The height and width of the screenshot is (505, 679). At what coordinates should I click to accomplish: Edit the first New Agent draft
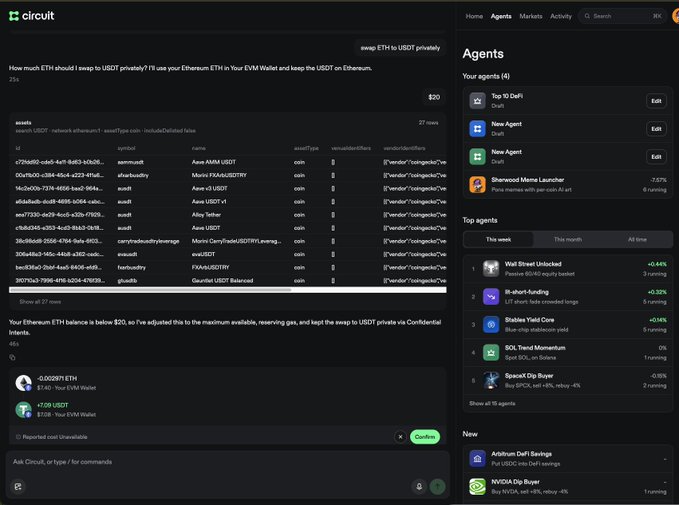coord(656,129)
